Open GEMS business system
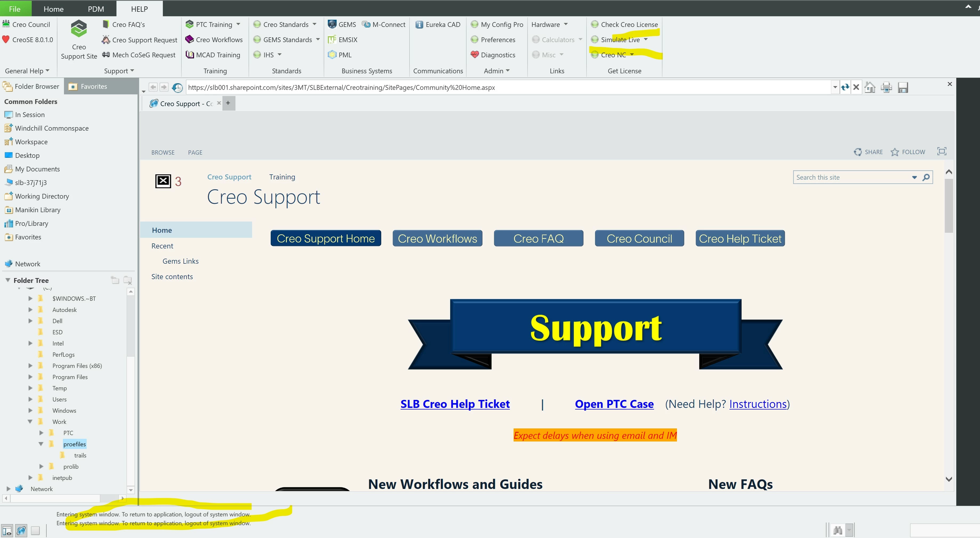The height and width of the screenshot is (538, 980). (342, 24)
